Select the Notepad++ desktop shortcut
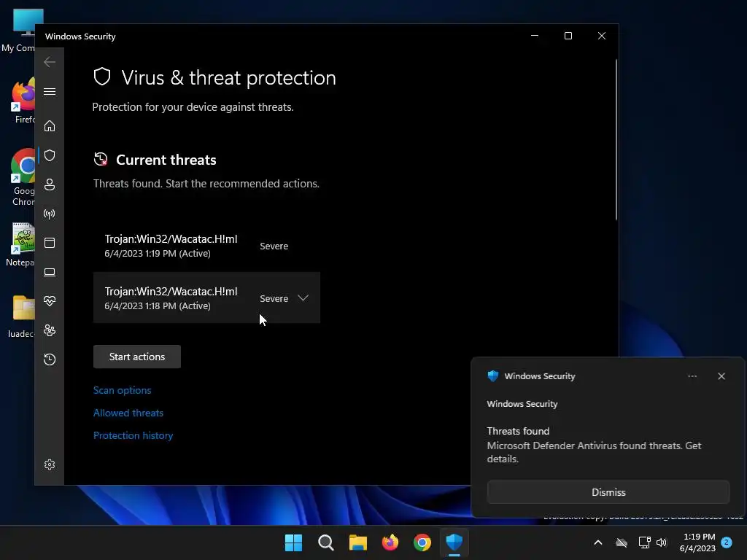747x560 pixels. point(20,244)
